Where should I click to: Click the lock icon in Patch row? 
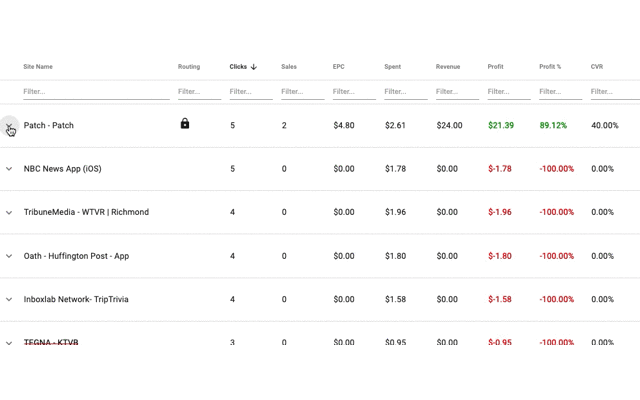(x=185, y=123)
